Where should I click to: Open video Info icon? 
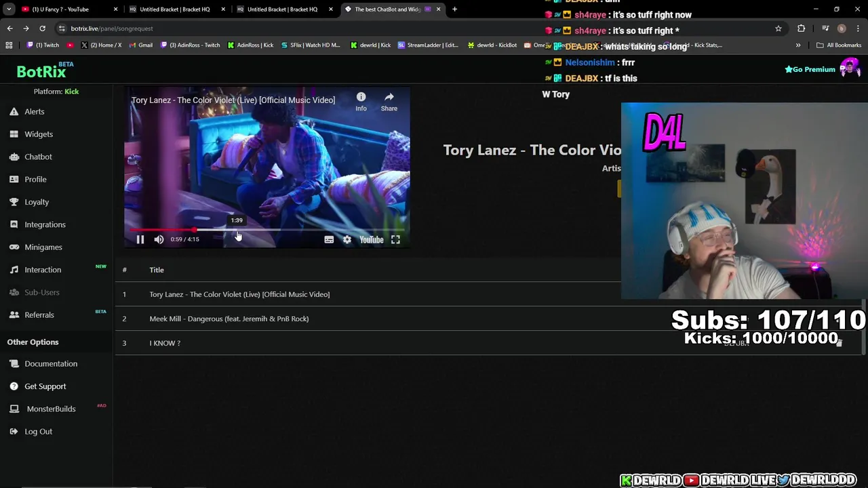(x=361, y=102)
